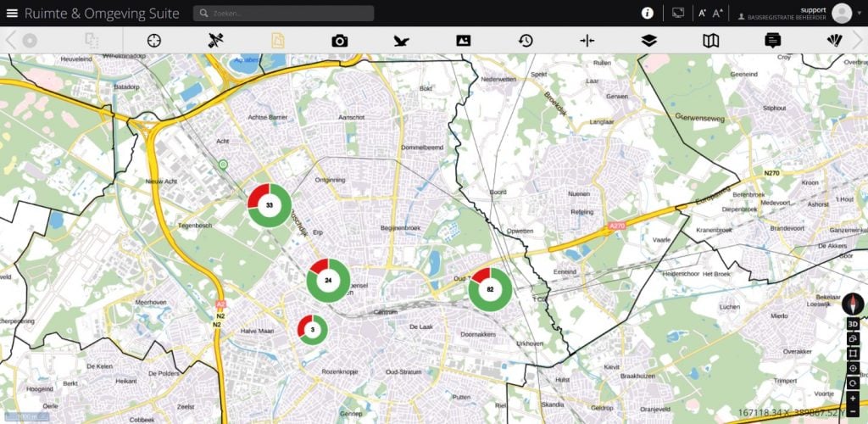This screenshot has height=424, width=868.
Task: Click the square extent frame control
Action: point(853,353)
